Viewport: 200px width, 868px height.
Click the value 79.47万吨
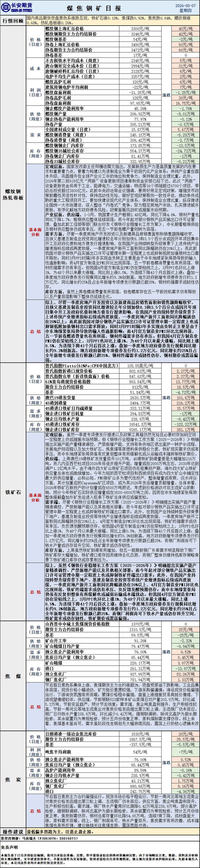pos(140,646)
